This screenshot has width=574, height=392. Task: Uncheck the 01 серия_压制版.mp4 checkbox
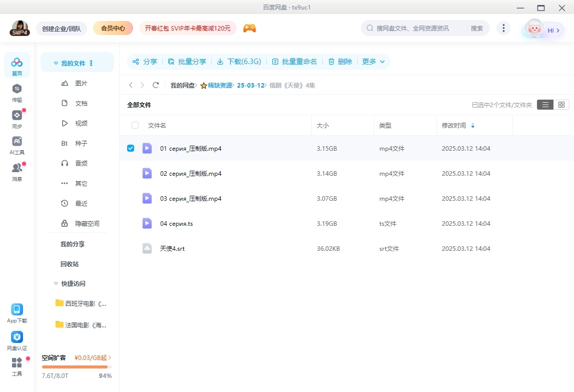[x=131, y=148]
